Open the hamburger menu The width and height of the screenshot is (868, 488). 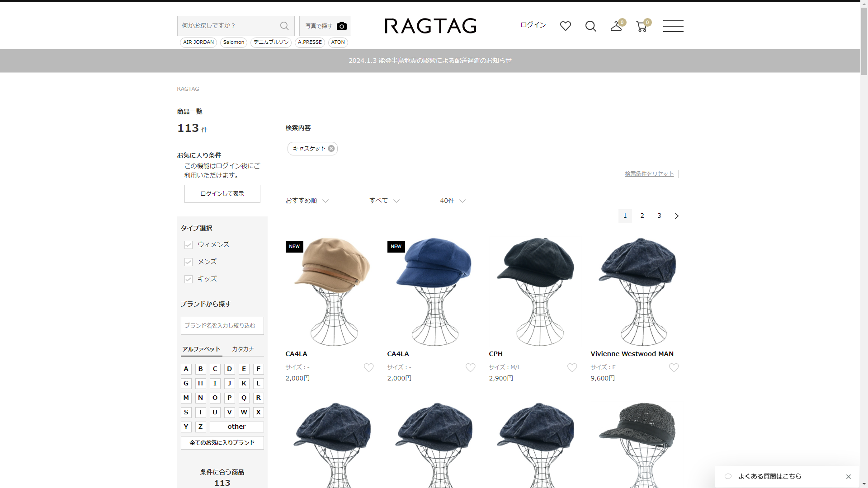point(673,26)
